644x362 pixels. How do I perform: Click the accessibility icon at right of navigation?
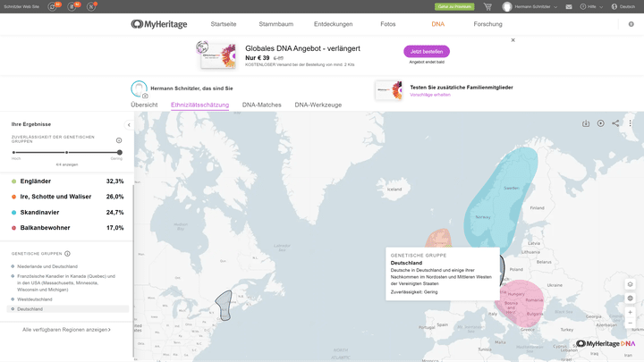click(631, 24)
